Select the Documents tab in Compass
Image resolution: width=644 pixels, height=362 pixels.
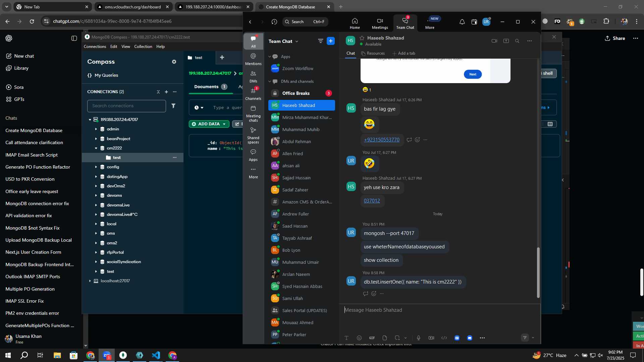[210, 87]
